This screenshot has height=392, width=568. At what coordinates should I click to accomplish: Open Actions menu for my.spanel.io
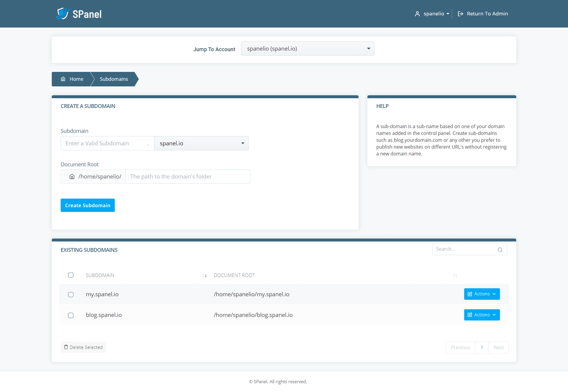tap(482, 294)
